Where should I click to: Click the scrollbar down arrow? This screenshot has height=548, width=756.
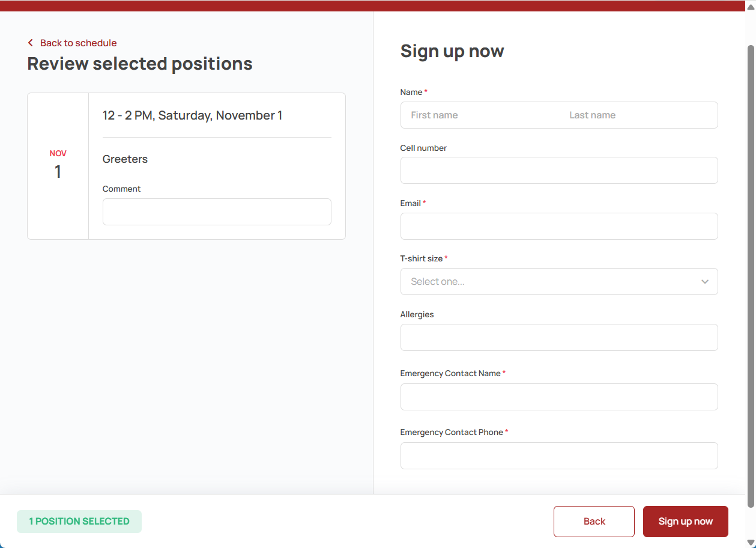pyautogui.click(x=751, y=543)
